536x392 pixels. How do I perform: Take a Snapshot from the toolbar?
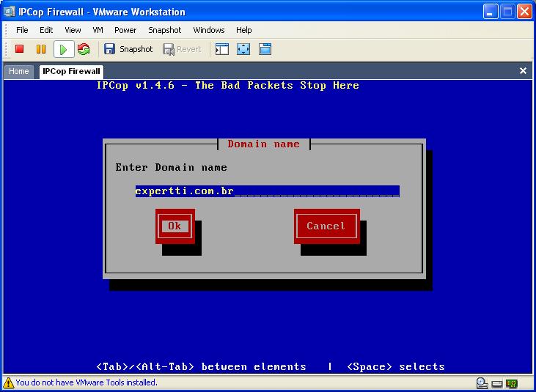128,49
